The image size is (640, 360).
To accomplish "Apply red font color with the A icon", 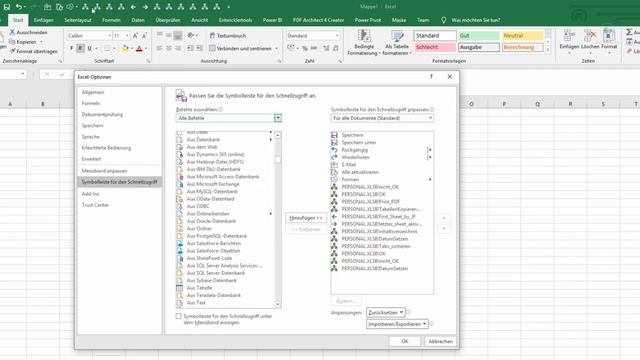I will coord(139,49).
